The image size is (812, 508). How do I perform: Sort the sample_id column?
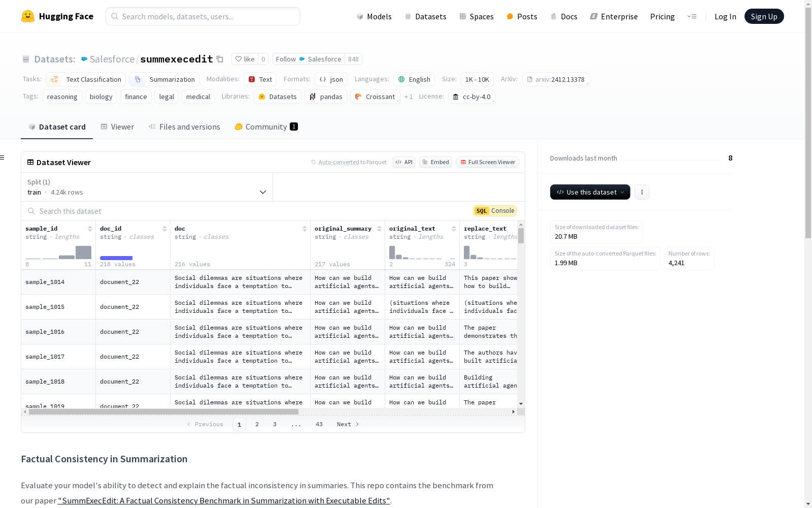[90, 229]
